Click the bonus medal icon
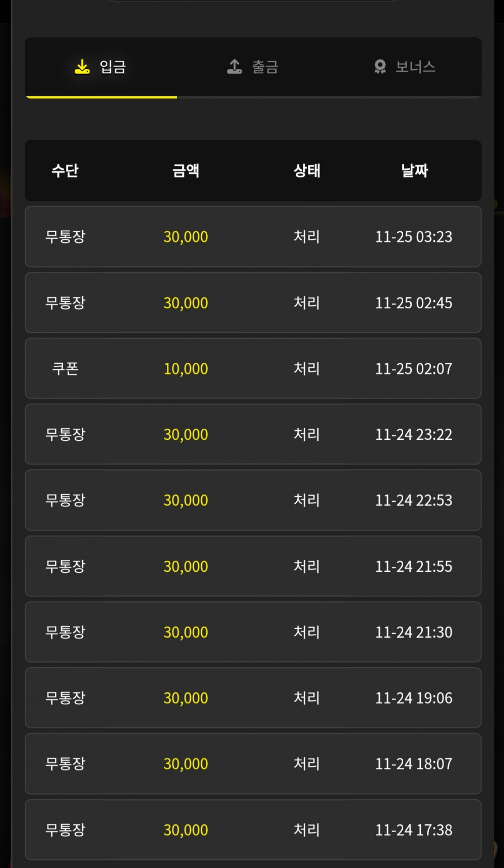 pos(380,66)
